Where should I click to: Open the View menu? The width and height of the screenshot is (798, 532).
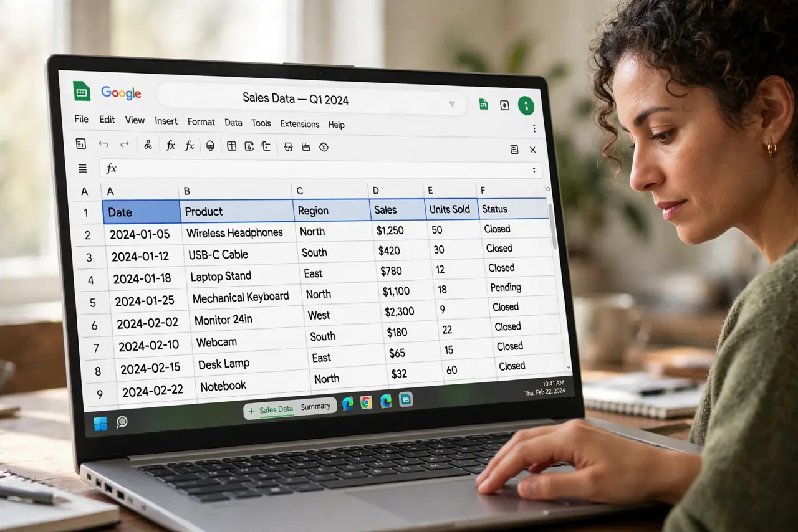tap(135, 120)
